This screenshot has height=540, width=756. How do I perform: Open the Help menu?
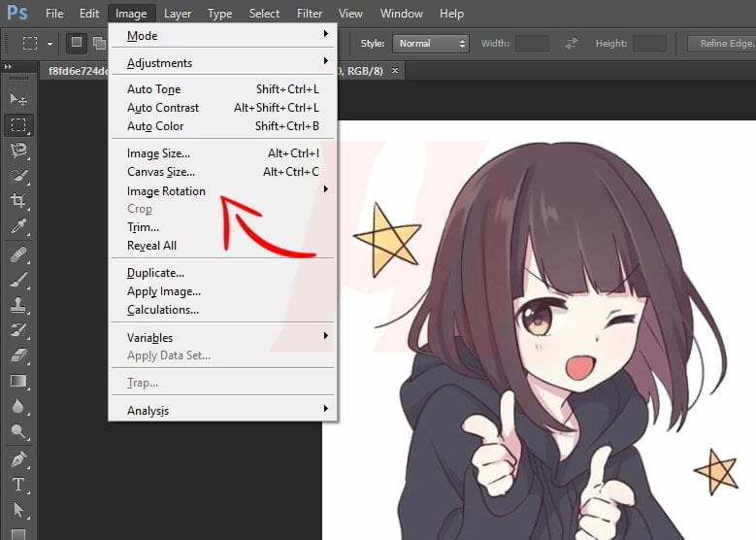click(452, 14)
